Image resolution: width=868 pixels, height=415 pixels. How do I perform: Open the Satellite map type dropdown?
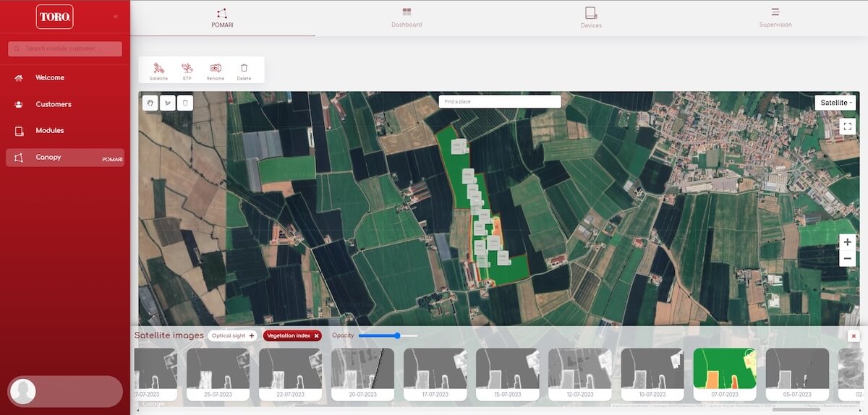coord(837,103)
